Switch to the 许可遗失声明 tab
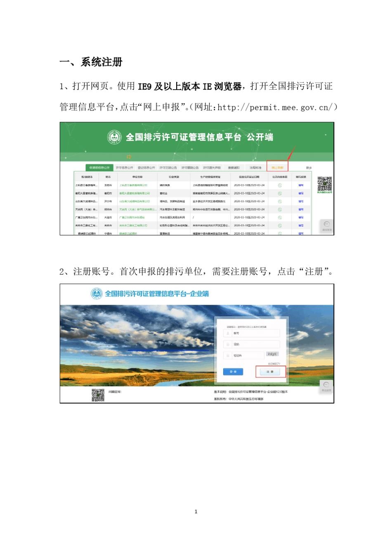Screen dimensions: 392x555 [x=212, y=168]
